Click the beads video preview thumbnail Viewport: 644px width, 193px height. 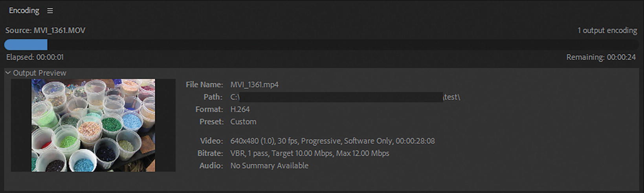93,125
